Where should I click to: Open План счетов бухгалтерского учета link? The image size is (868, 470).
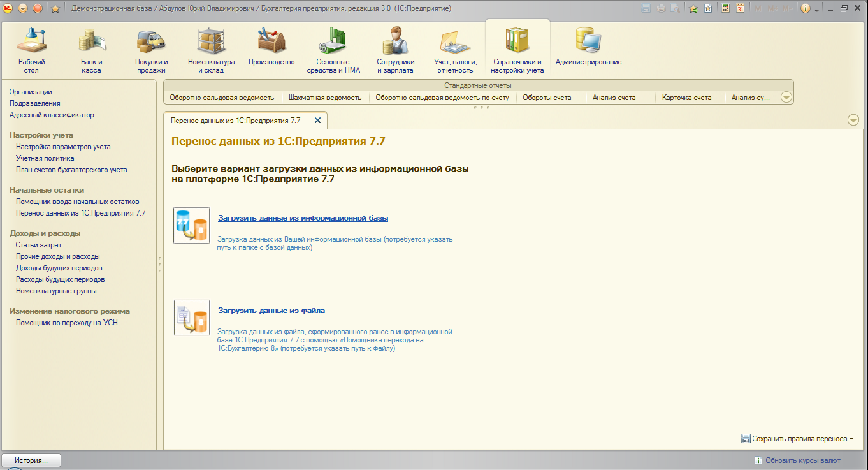(x=71, y=170)
